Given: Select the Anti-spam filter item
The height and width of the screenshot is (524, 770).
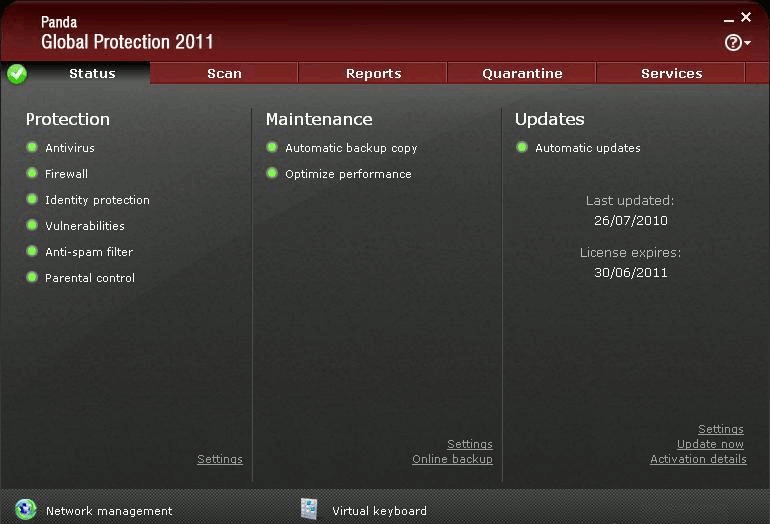Looking at the screenshot, I should point(89,252).
